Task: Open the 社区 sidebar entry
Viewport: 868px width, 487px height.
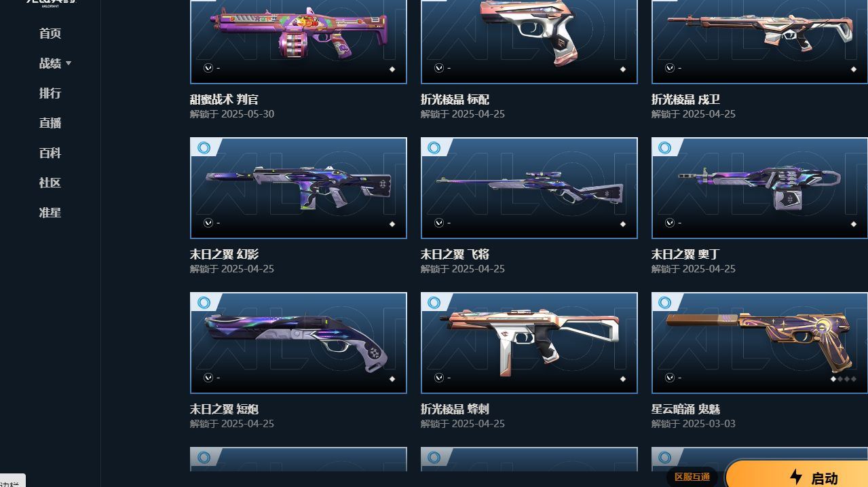Action: [50, 183]
